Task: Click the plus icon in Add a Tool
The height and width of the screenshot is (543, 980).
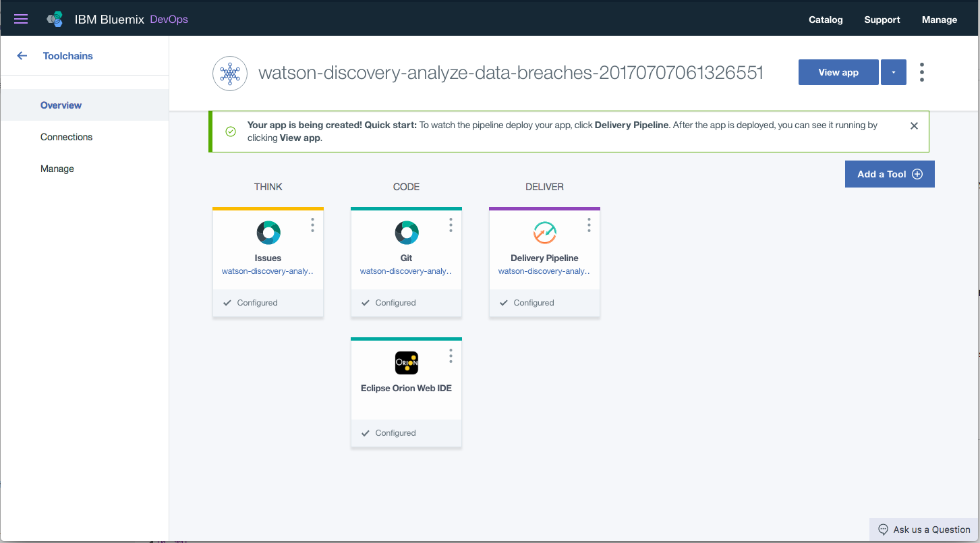Action: click(x=917, y=174)
